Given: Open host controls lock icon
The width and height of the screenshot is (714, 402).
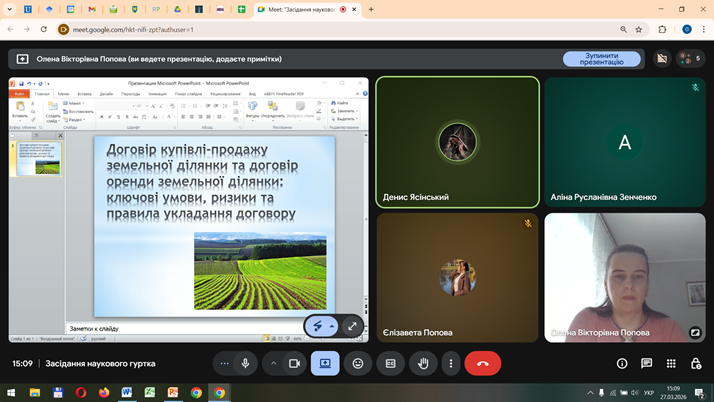Looking at the screenshot, I should 696,364.
